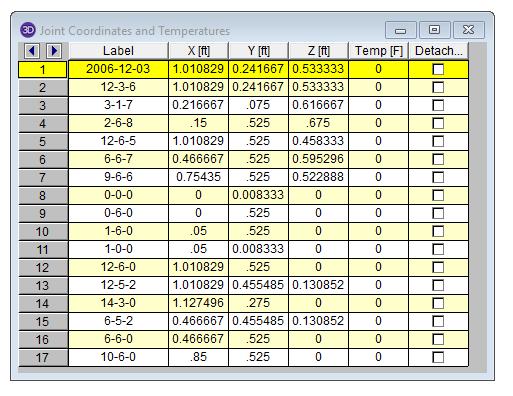Check Detach box for joint 12-6-0
The width and height of the screenshot is (513, 396).
[x=438, y=267]
